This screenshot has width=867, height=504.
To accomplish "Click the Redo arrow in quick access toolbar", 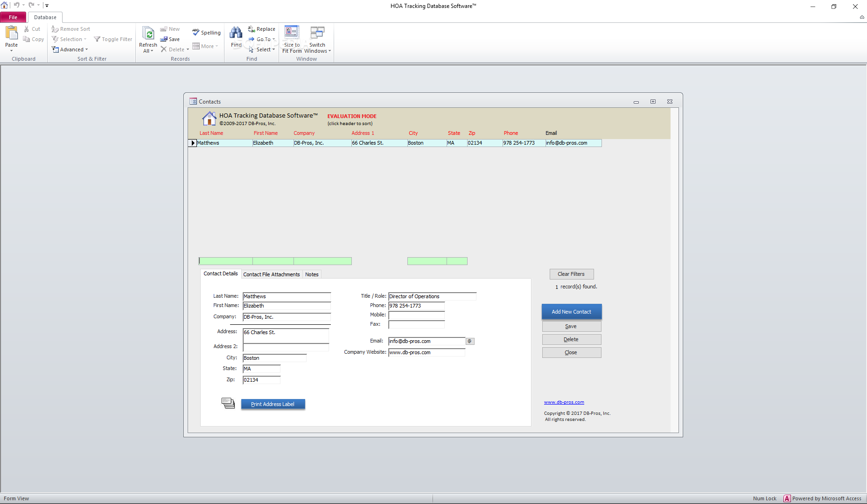I will 31,5.
